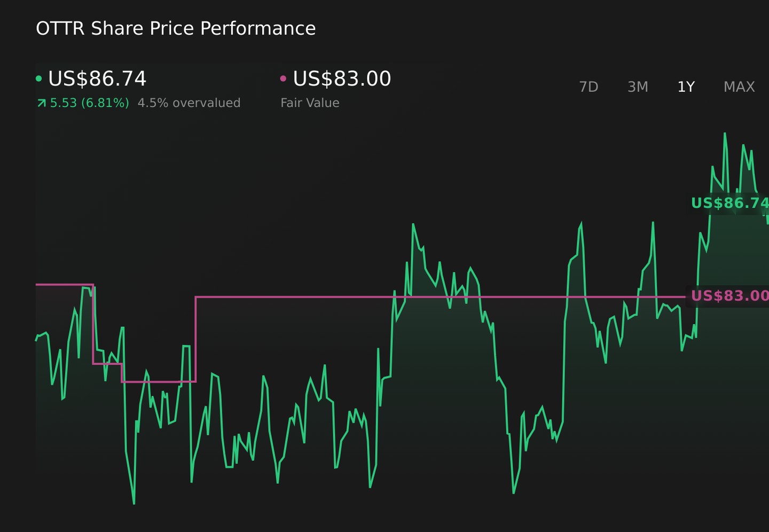Click the Fair Value caption under US$83.00
The height and width of the screenshot is (532, 769).
[x=310, y=103]
